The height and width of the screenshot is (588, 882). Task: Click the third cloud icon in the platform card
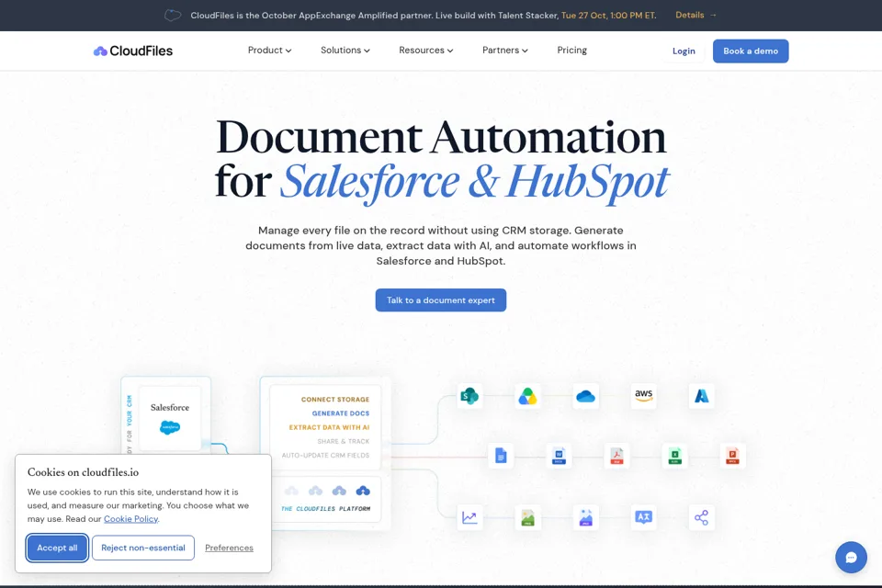click(x=339, y=491)
